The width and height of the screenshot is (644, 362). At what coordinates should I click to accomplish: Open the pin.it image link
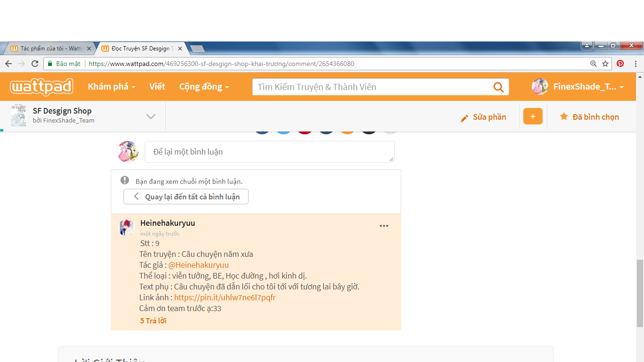pos(224,297)
